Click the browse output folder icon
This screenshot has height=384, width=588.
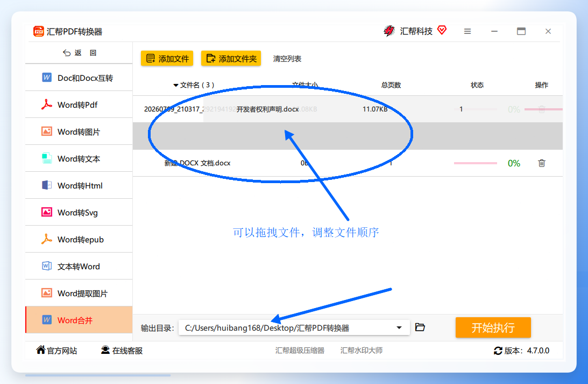pos(420,327)
